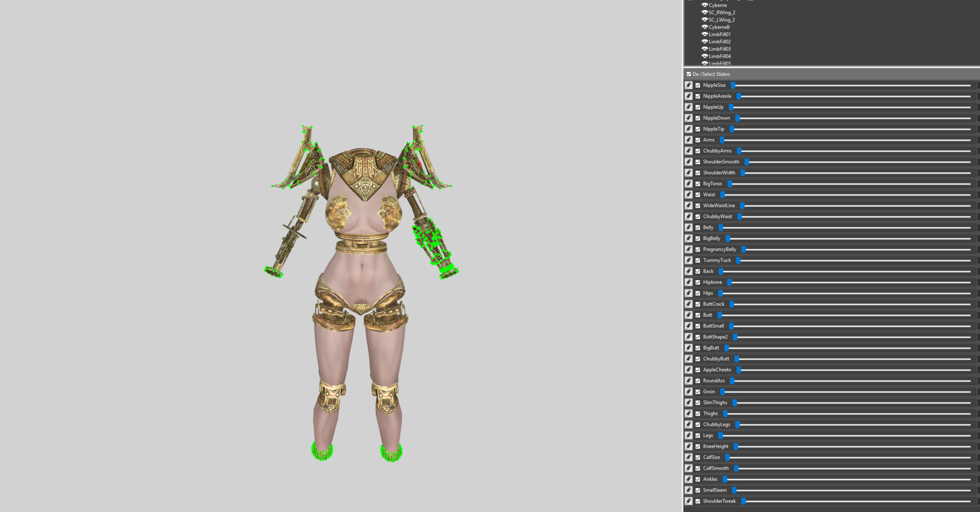Image resolution: width=980 pixels, height=512 pixels.
Task: Click the CalfSize slider handle
Action: (727, 457)
